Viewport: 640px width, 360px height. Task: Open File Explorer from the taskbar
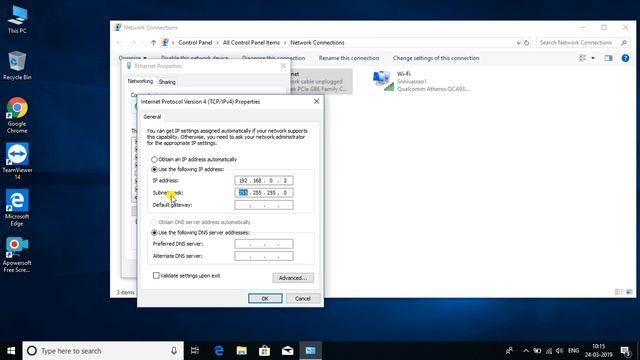(x=242, y=351)
